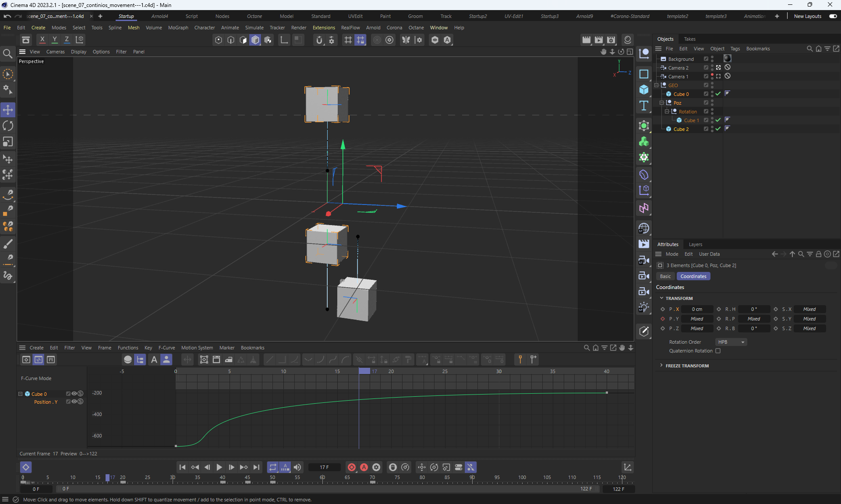Click the Play Forwards button
The width and height of the screenshot is (841, 504).
219,467
